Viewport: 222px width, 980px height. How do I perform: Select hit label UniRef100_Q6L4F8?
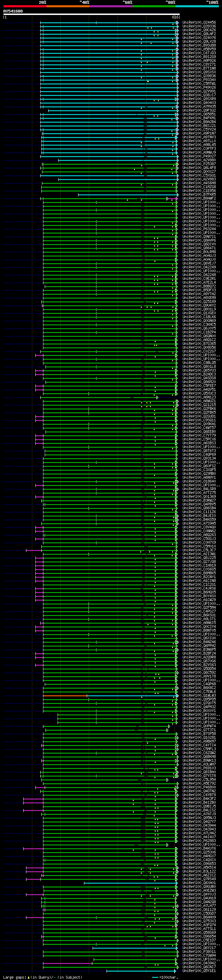199,168
